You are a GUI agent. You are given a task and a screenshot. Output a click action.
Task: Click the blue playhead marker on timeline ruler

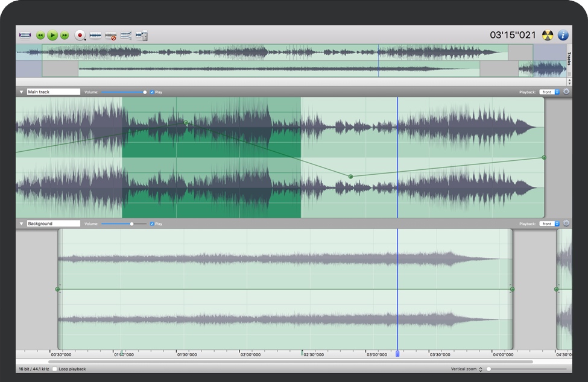pyautogui.click(x=397, y=354)
